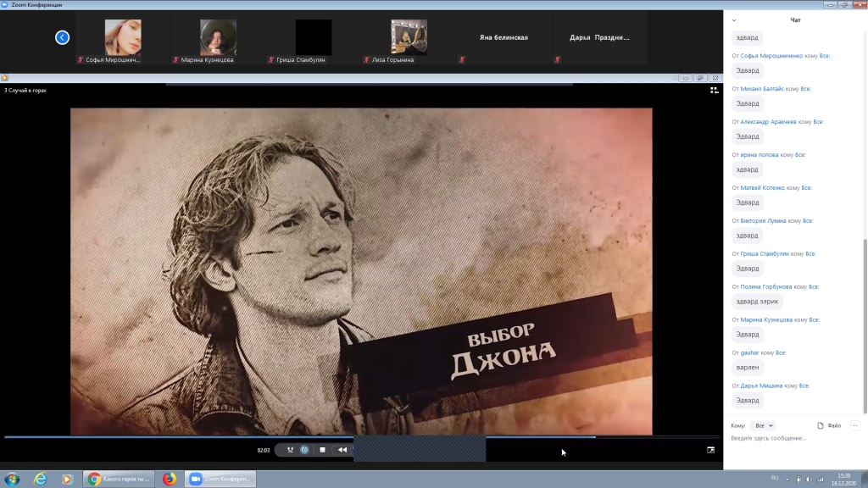The image size is (868, 488).
Task: Click the chat panel scrollbar
Action: tap(865, 326)
